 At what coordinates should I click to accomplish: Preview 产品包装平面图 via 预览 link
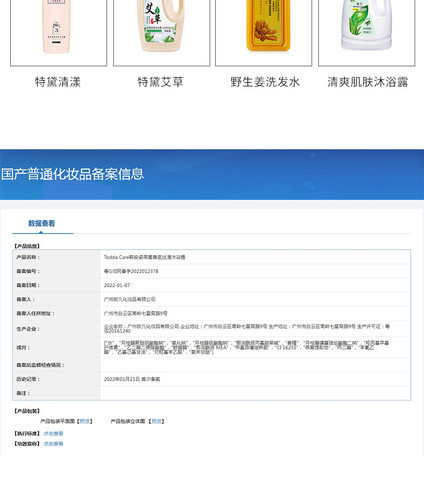click(85, 421)
